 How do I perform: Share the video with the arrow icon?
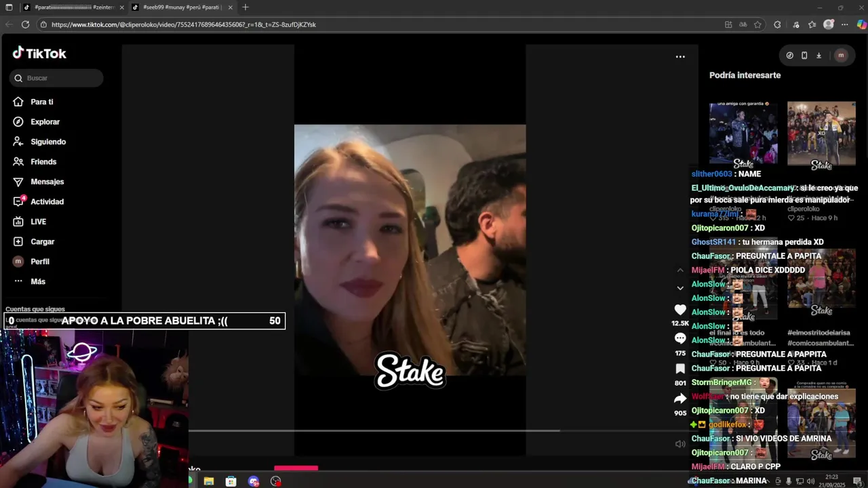[680, 399]
